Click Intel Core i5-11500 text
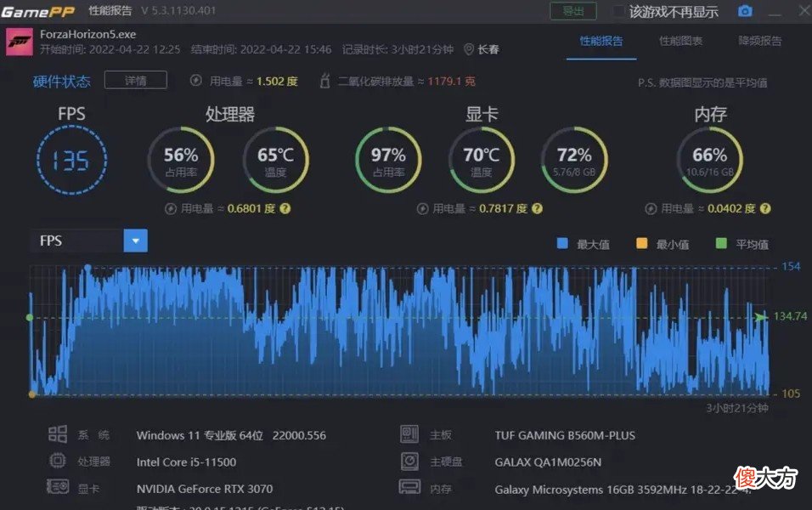 click(186, 462)
